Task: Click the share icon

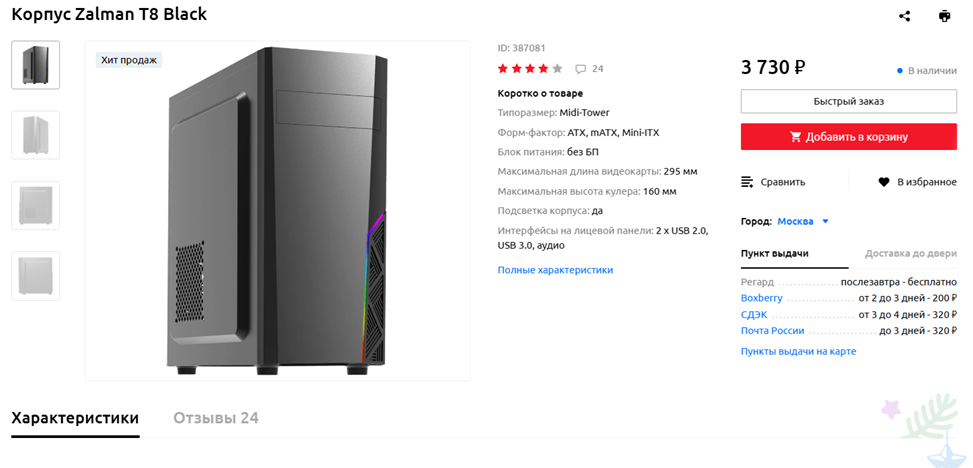Action: tap(905, 16)
